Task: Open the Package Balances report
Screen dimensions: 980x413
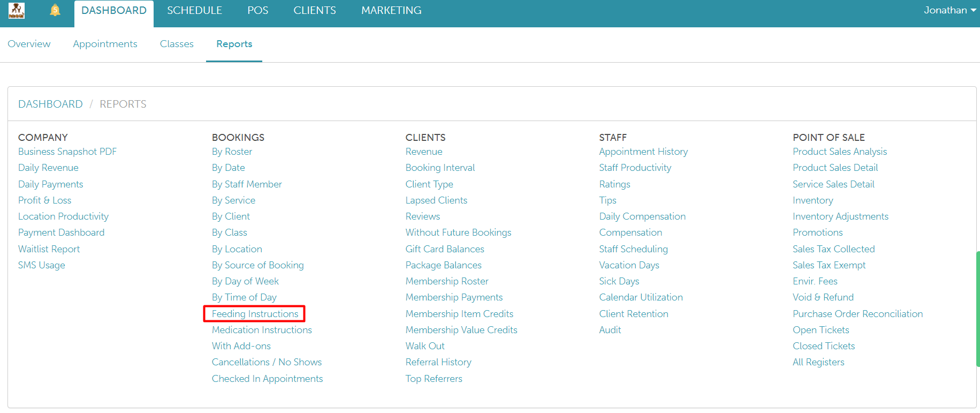Action: [x=443, y=265]
